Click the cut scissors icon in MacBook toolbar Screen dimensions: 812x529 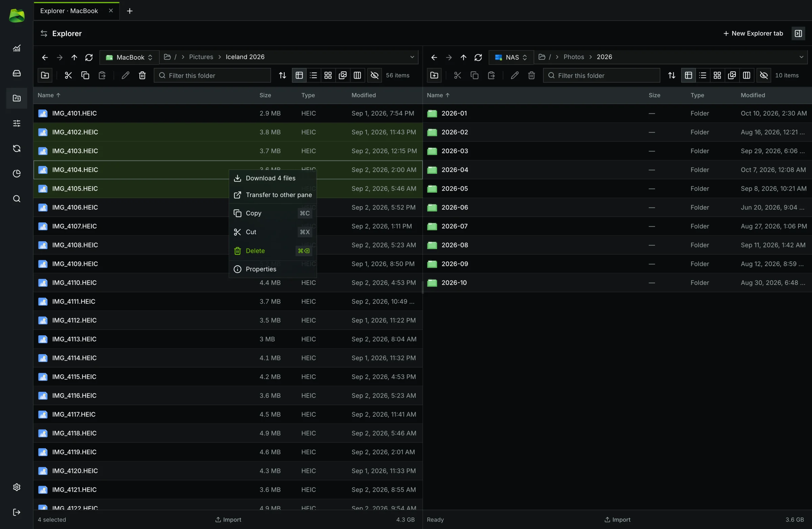[68, 75]
